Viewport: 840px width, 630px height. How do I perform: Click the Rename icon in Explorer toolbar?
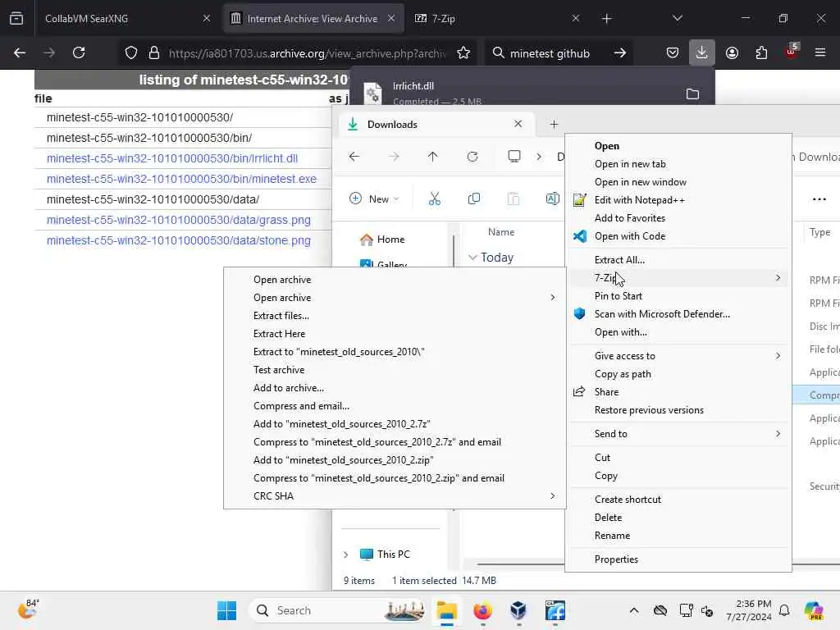[x=552, y=199]
